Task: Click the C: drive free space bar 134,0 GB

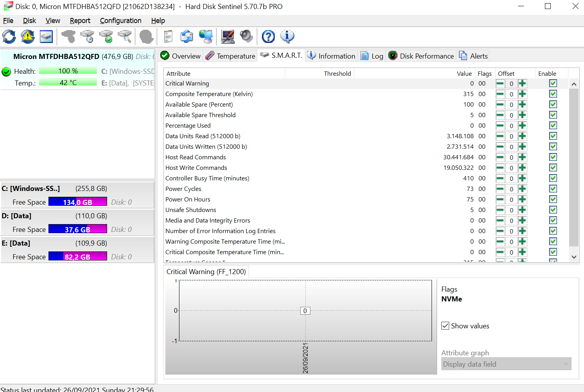Action: point(77,202)
